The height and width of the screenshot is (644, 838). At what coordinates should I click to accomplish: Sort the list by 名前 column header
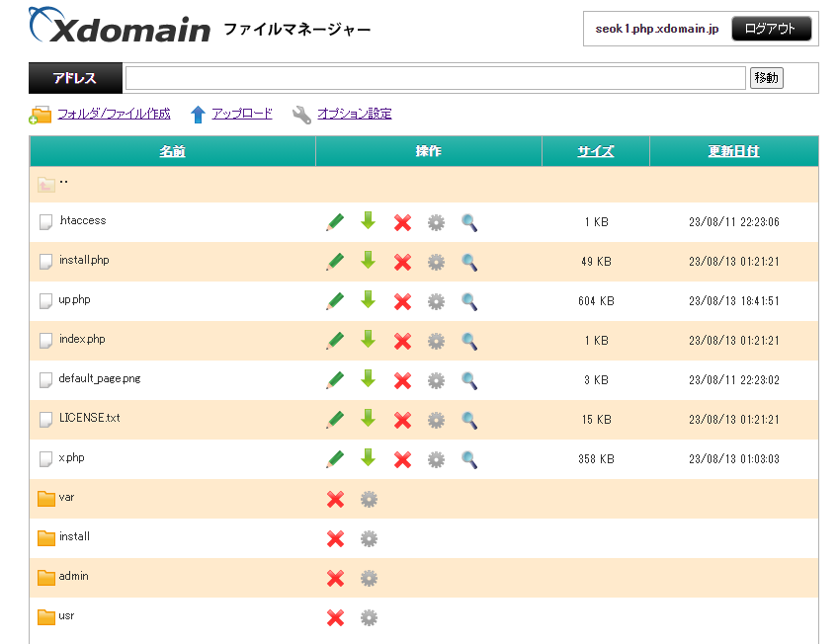(x=172, y=151)
